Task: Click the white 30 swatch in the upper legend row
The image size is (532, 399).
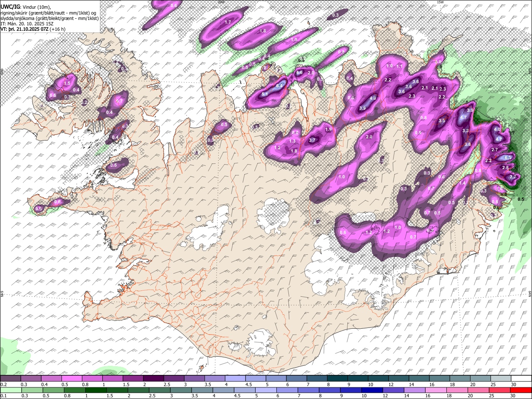Action: (521, 379)
